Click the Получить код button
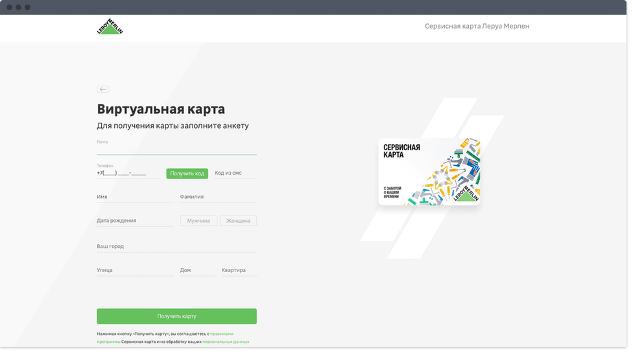The width and height of the screenshot is (644, 352). click(x=187, y=173)
